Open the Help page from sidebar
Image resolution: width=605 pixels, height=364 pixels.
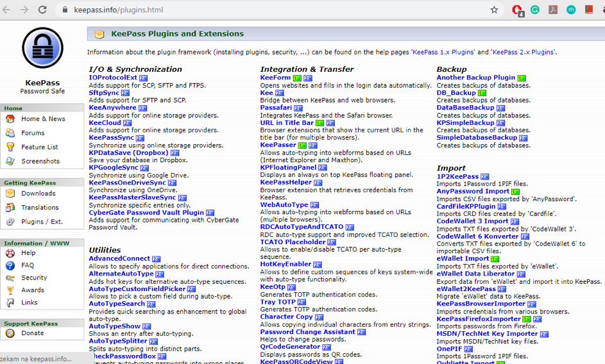coord(28,253)
